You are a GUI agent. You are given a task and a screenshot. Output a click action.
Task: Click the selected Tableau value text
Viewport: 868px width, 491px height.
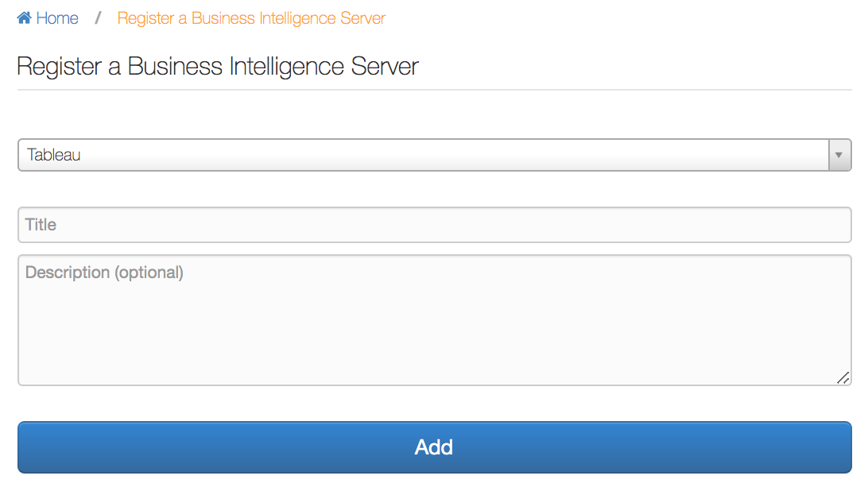[x=54, y=155]
